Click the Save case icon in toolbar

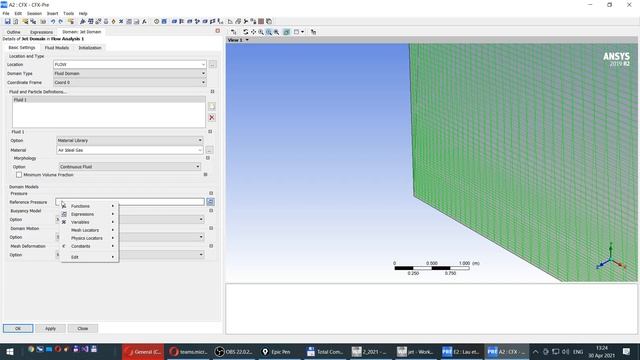(7, 21)
